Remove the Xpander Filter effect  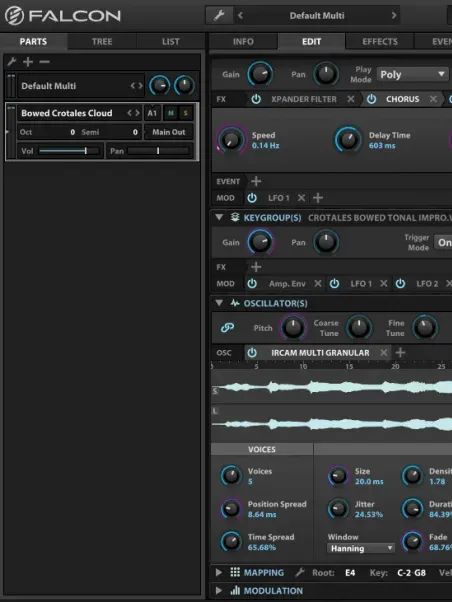click(x=351, y=99)
